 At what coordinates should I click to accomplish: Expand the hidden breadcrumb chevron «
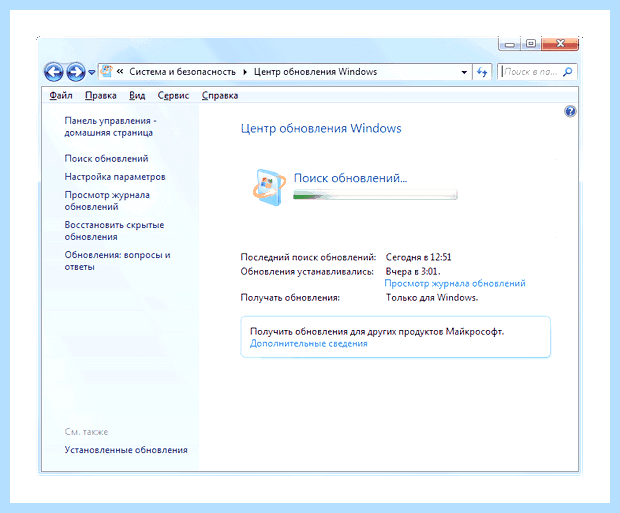120,72
